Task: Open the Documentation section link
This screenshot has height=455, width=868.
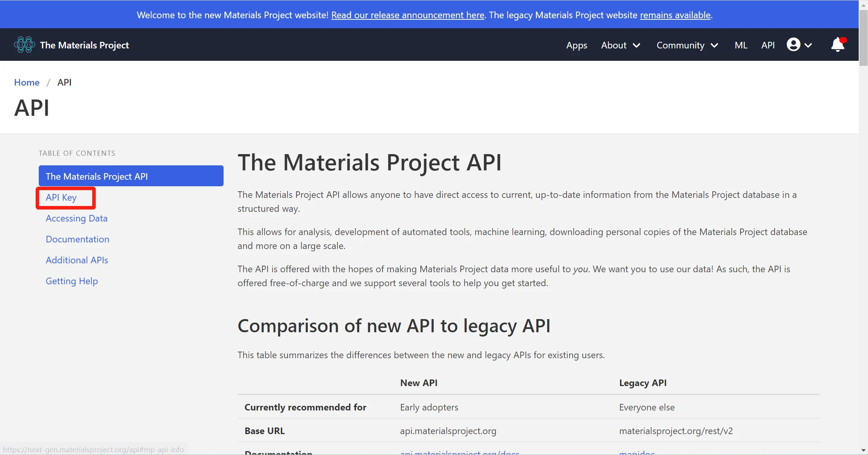Action: [x=77, y=239]
